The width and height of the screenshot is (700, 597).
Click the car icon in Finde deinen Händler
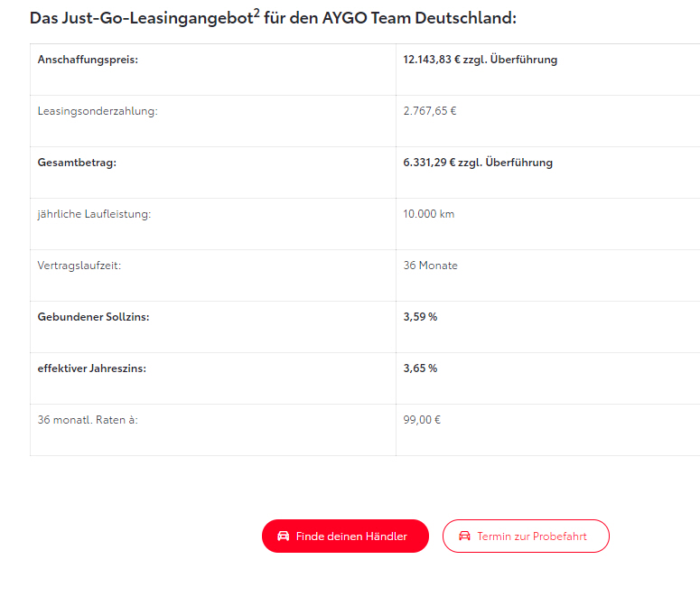(x=283, y=536)
